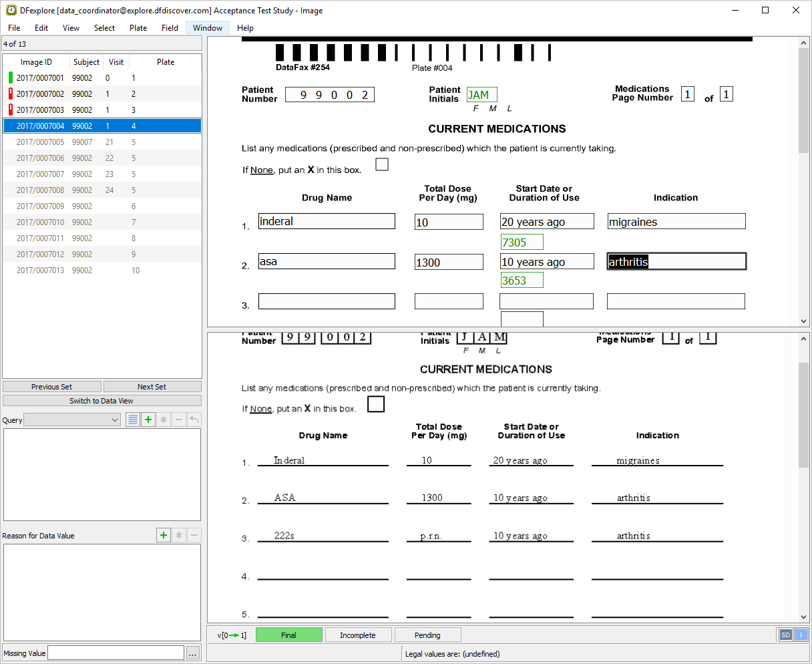Open the Field menu
This screenshot has width=812, height=664.
170,28
